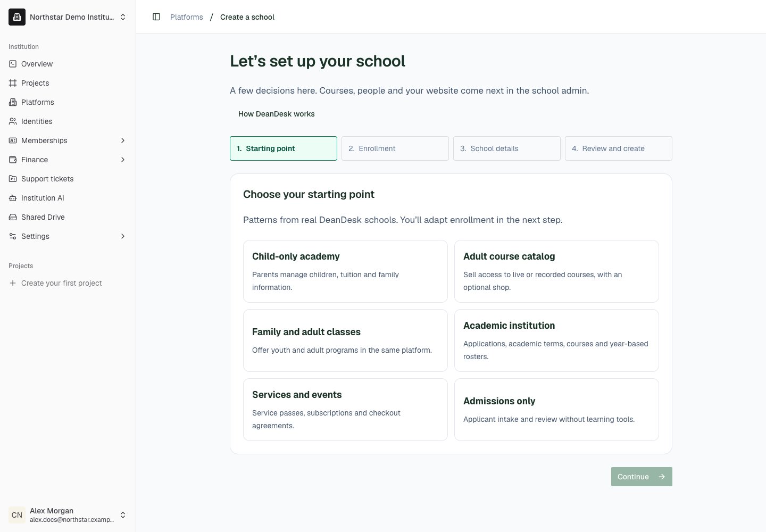Click the Finance wallet icon
Viewport: 766px width, 532px height.
[x=13, y=160]
